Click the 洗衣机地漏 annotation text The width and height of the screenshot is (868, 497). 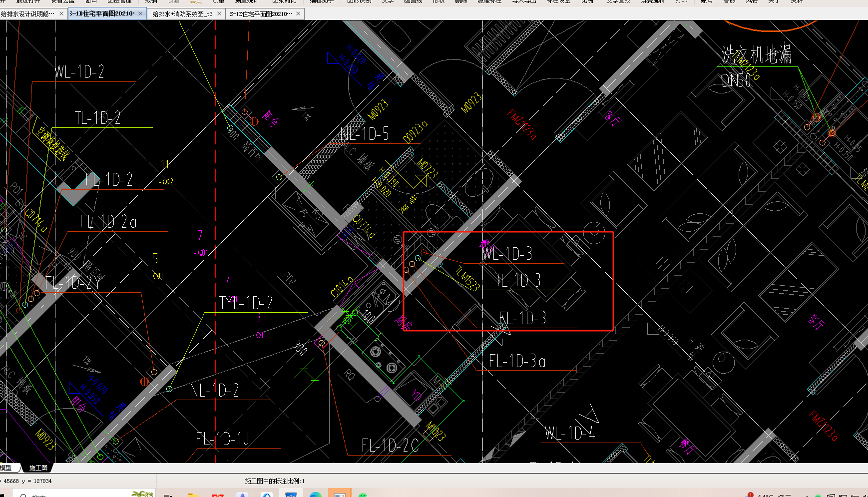757,54
